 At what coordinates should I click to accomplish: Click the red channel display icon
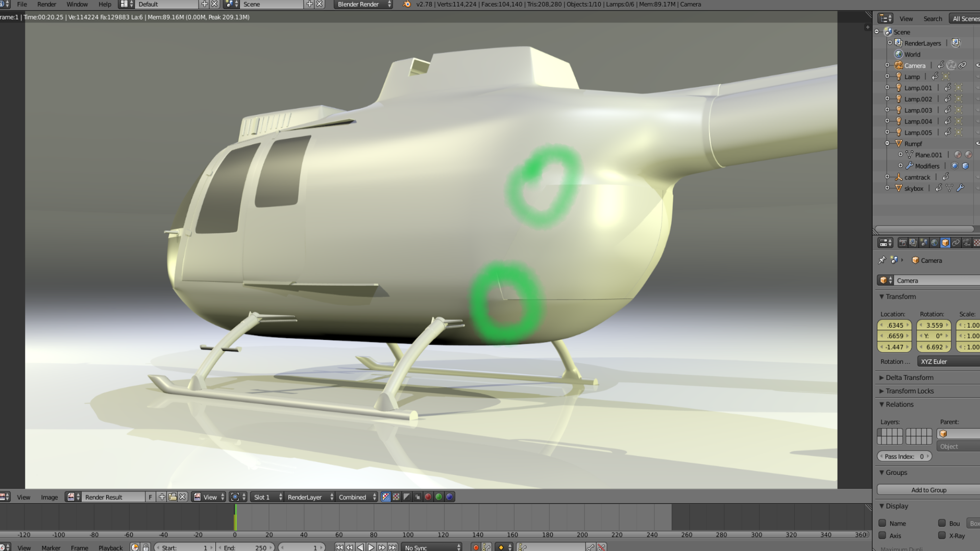[x=428, y=497]
